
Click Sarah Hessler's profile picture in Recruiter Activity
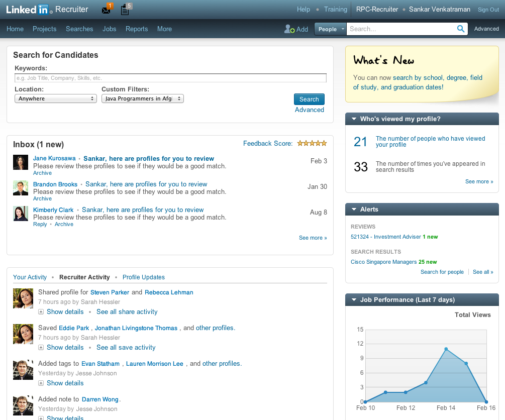tap(23, 298)
